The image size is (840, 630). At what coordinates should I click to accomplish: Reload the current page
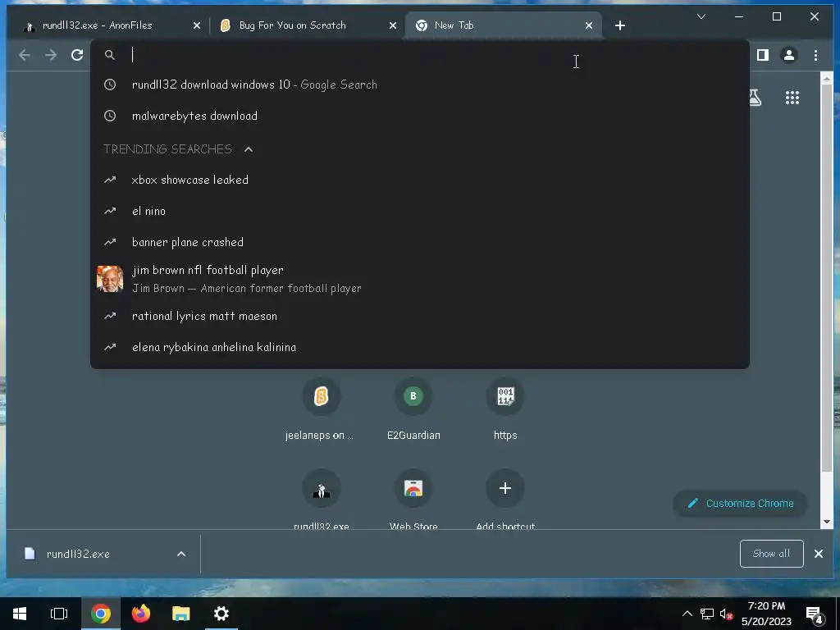pos(77,55)
